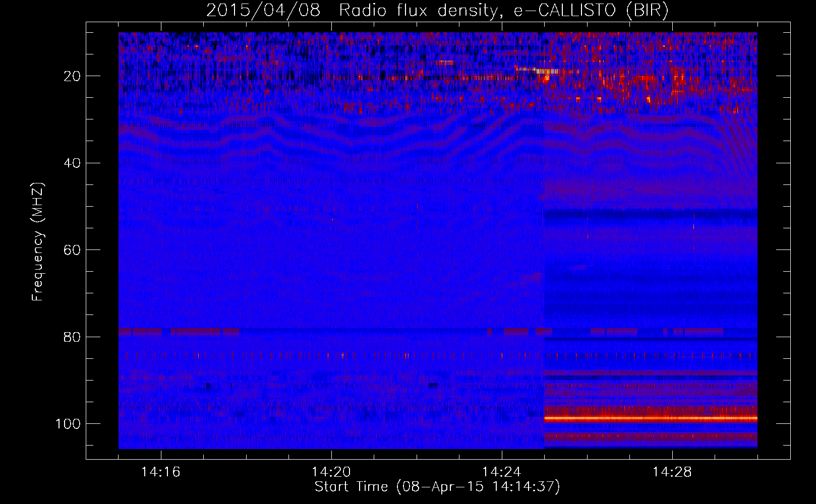Click the '14:20' time tick label

[331, 472]
